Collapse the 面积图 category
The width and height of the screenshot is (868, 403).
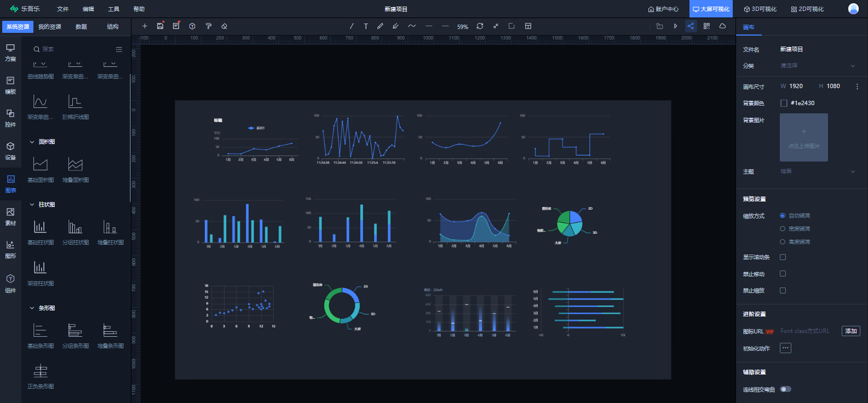coord(32,142)
